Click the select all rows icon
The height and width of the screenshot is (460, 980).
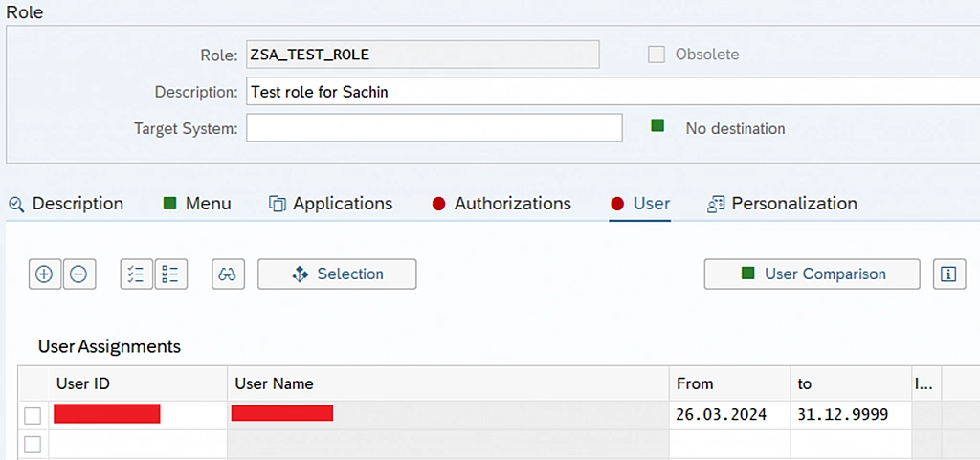click(136, 274)
